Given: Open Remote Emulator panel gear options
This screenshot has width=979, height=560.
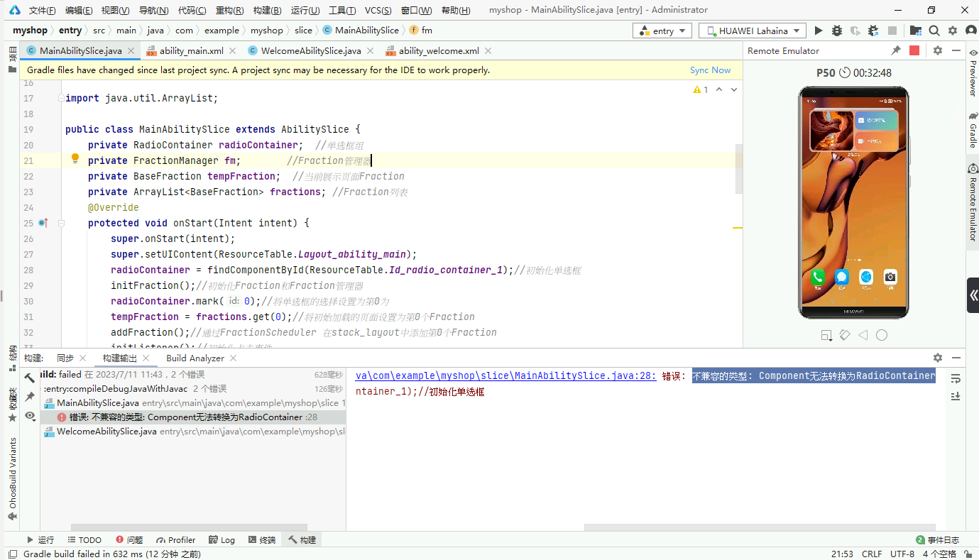Looking at the screenshot, I should tap(938, 50).
